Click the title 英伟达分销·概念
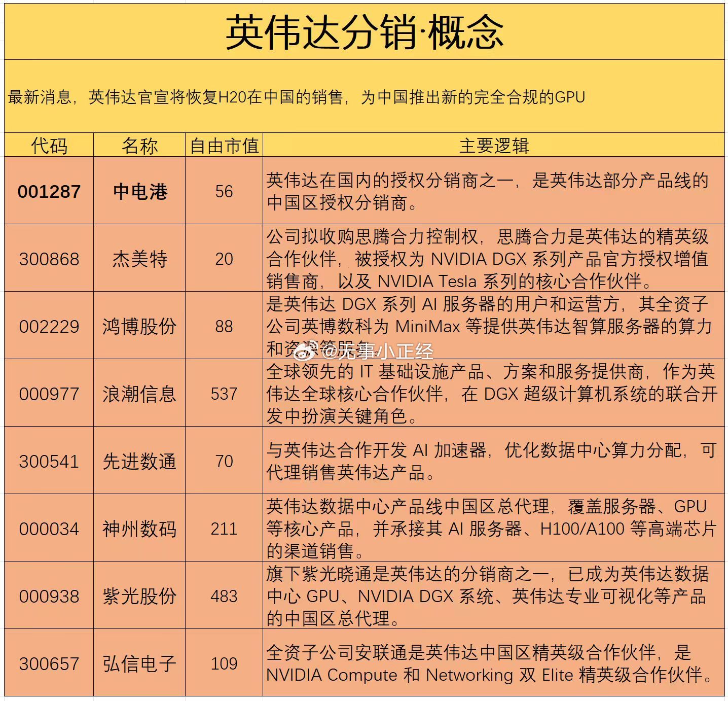The image size is (728, 701). [x=365, y=32]
